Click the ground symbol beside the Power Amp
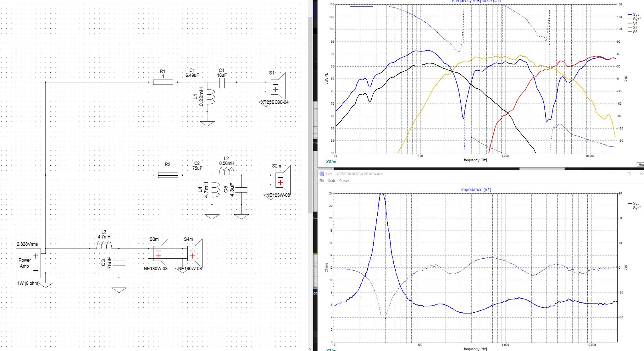644x351 pixels. pyautogui.click(x=46, y=285)
